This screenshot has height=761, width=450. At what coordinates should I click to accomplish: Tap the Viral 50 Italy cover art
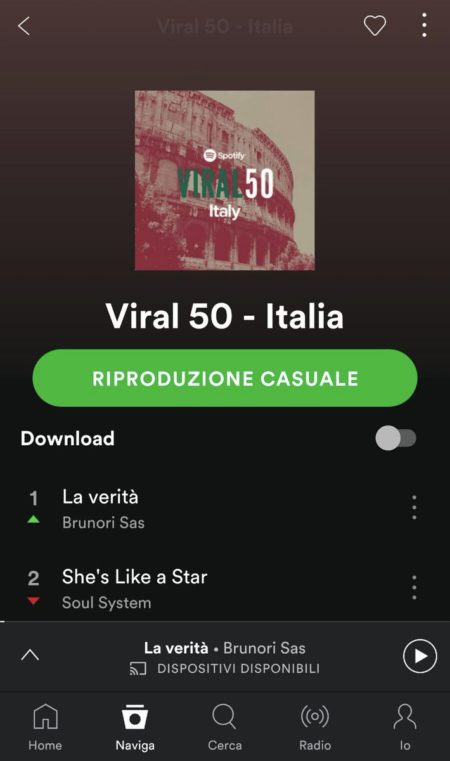pos(225,180)
